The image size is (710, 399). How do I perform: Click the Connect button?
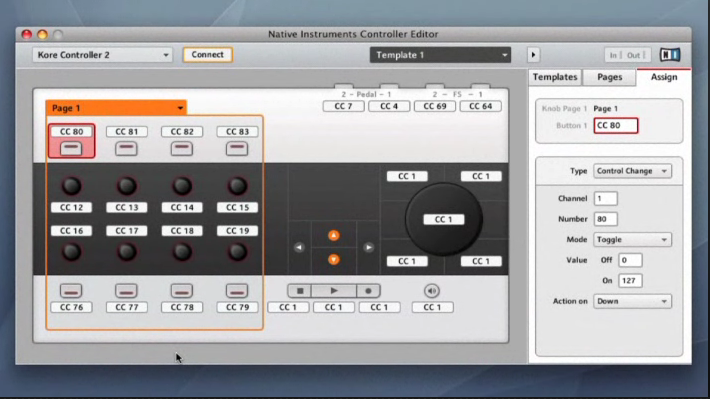(207, 54)
